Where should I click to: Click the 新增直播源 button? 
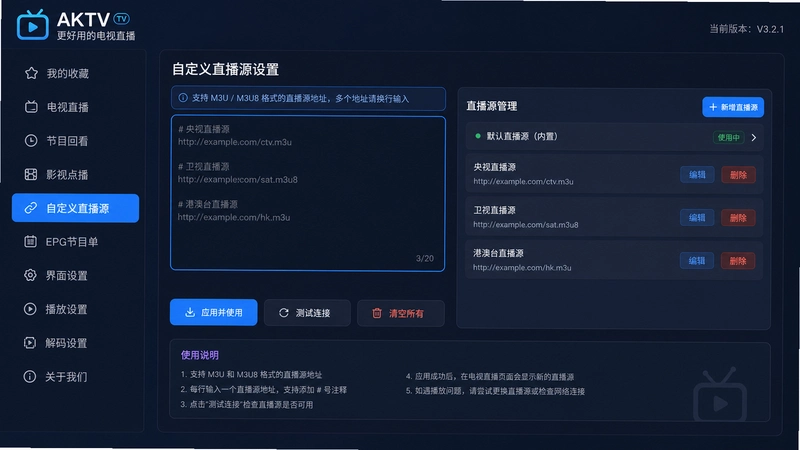click(733, 107)
